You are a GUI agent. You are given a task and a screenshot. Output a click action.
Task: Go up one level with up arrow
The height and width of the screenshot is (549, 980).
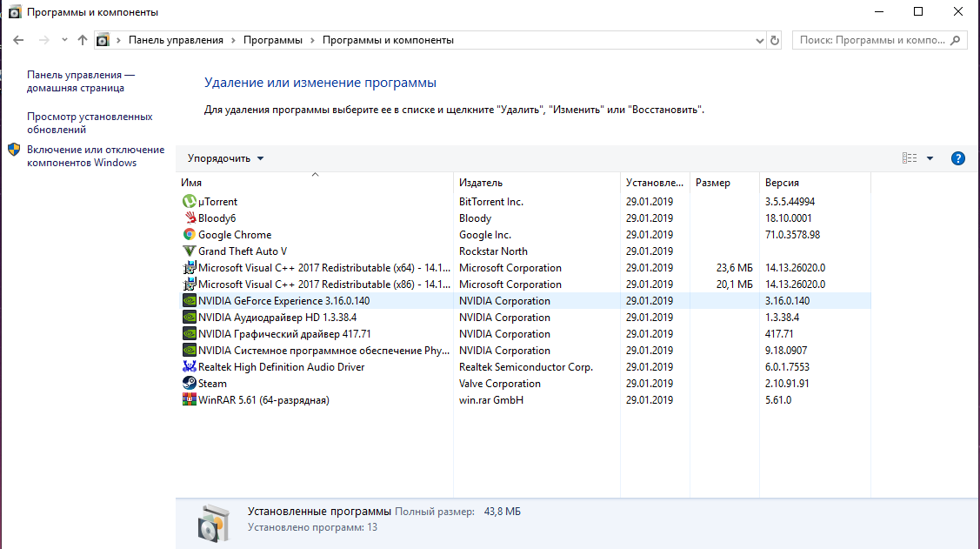point(82,40)
